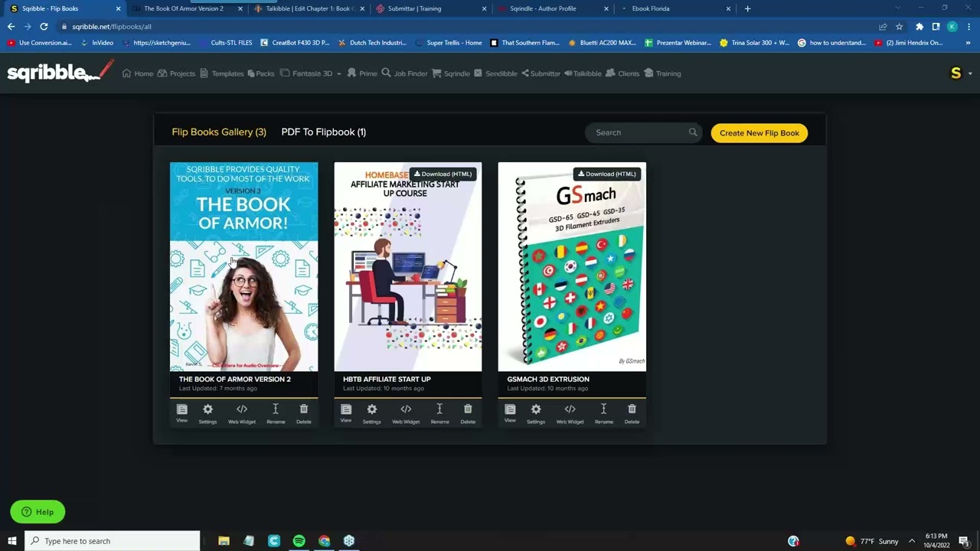Open Chrome from the taskbar
This screenshot has width=980, height=551.
[324, 541]
